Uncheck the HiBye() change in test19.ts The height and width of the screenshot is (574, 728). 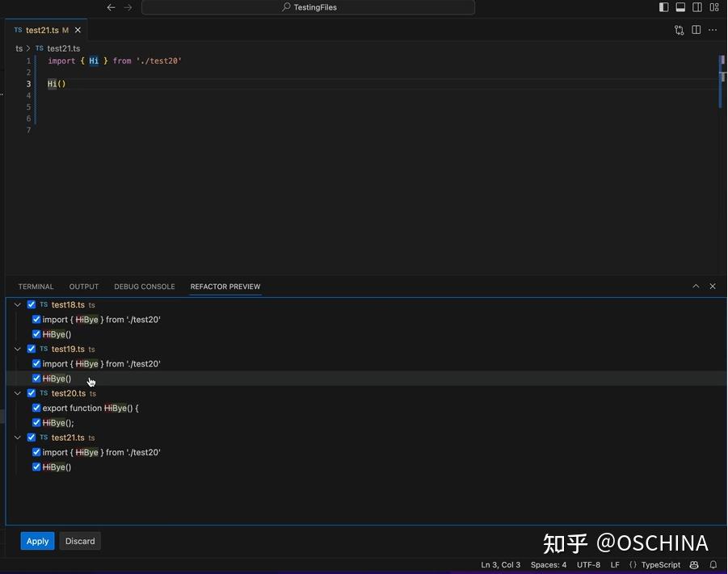(x=36, y=378)
